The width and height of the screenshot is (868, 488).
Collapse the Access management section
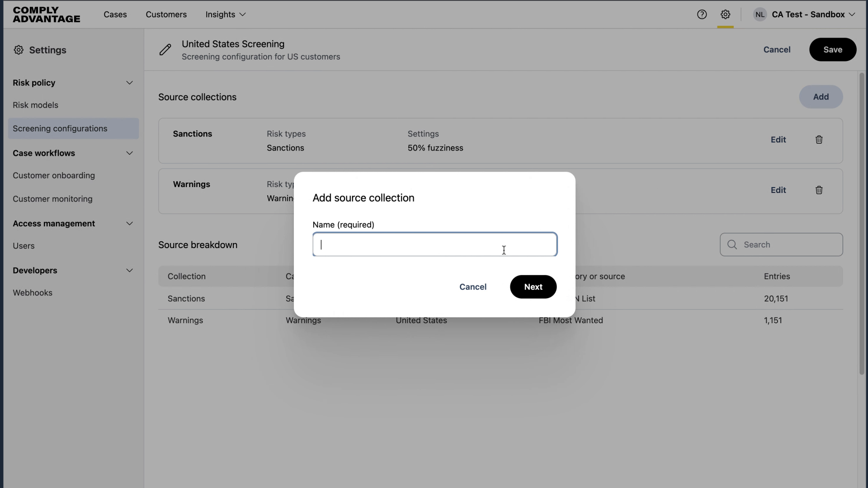129,223
